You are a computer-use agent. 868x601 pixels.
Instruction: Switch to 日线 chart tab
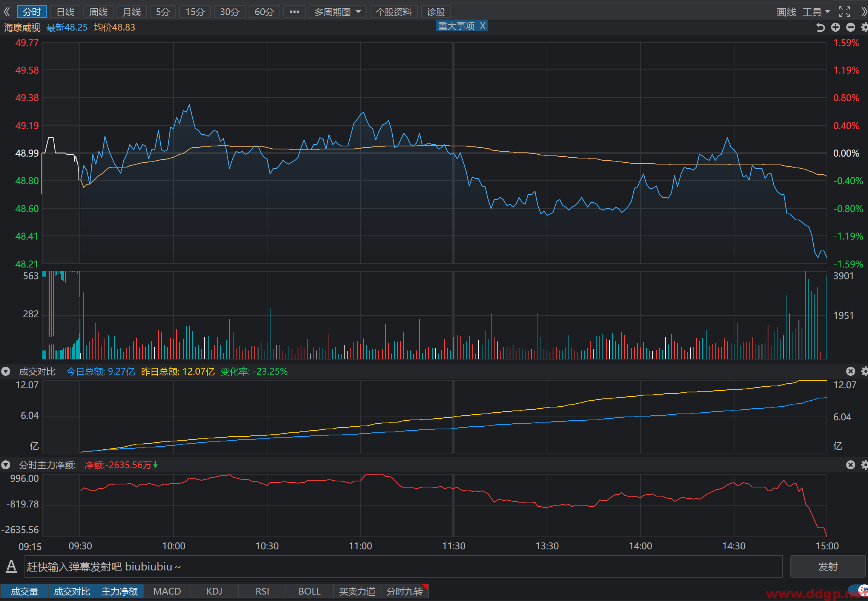click(65, 12)
